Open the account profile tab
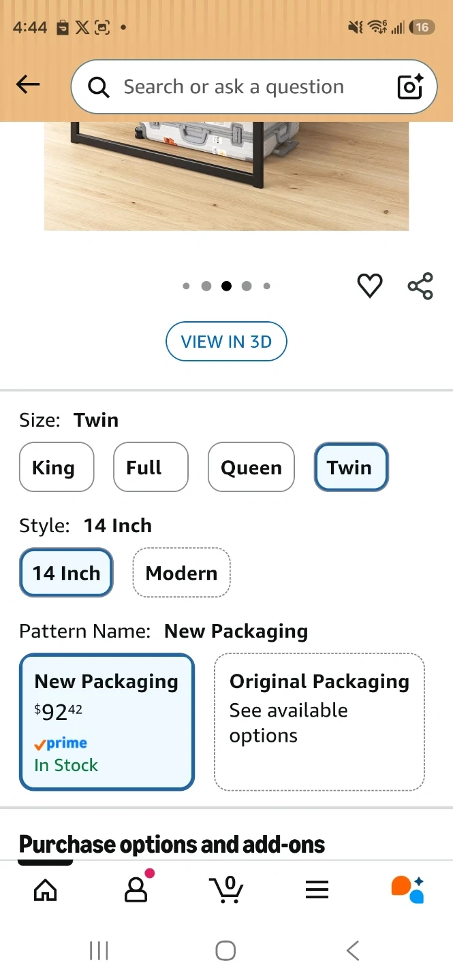The width and height of the screenshot is (453, 980). [136, 889]
